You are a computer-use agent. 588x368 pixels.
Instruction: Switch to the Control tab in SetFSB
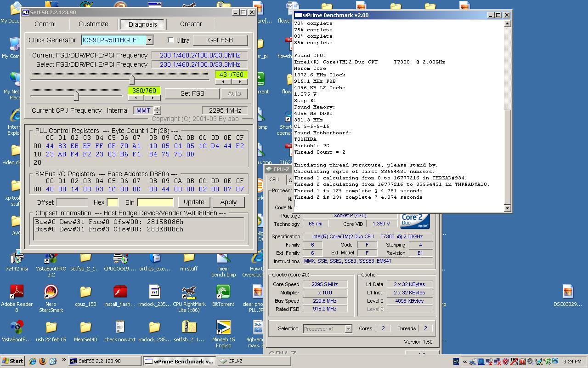(45, 24)
